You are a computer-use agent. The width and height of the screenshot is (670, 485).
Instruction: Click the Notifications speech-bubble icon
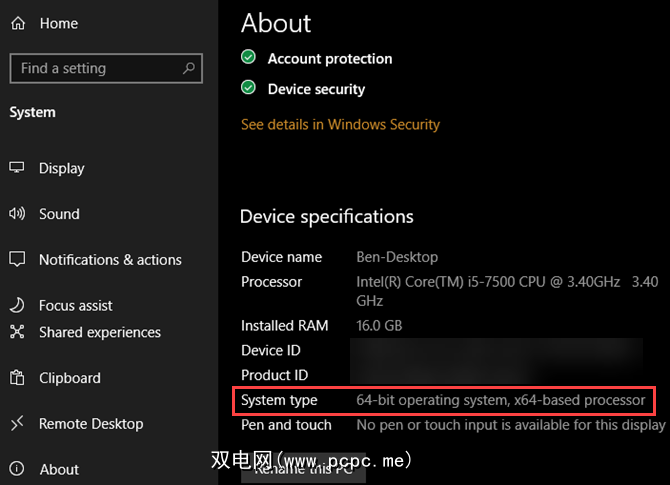pyautogui.click(x=17, y=259)
